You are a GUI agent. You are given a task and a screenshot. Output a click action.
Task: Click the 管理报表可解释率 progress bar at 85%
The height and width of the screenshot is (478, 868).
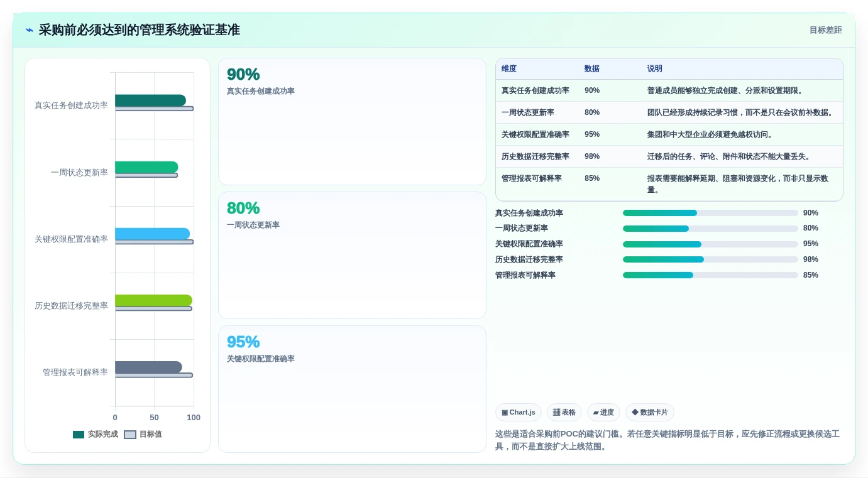(710, 275)
